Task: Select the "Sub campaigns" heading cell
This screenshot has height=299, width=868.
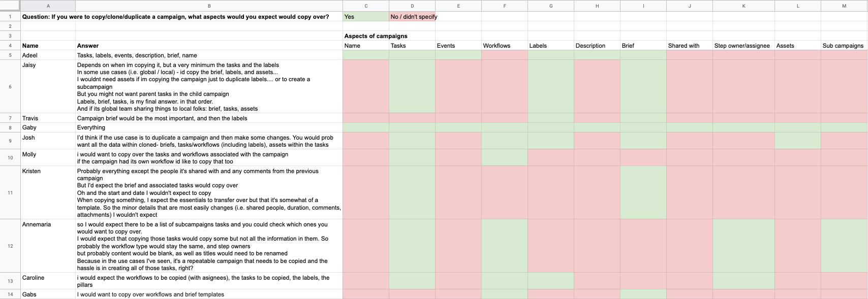Action: tap(844, 46)
